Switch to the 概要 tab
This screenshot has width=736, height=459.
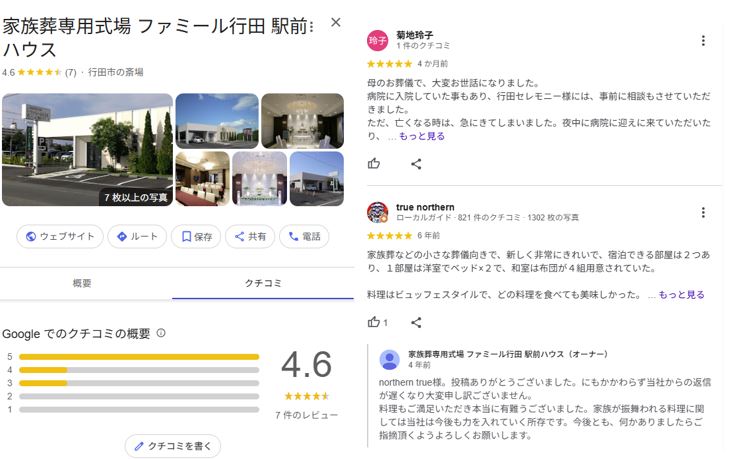[82, 283]
